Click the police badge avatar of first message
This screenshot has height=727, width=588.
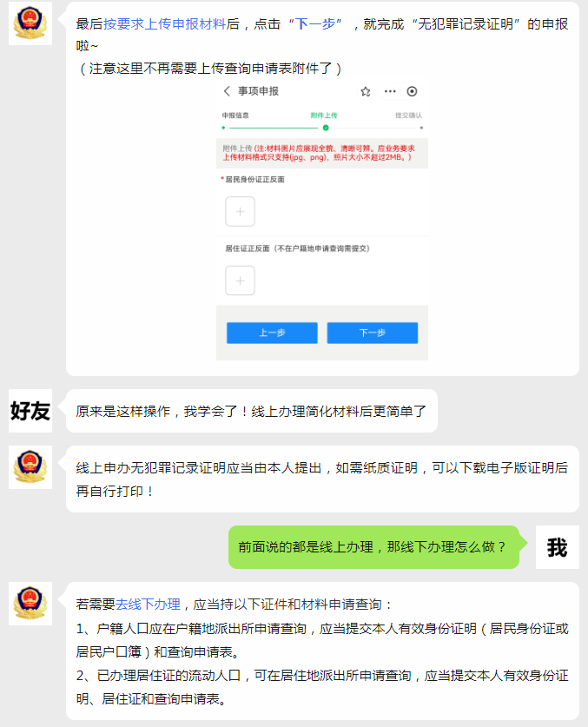(30, 23)
